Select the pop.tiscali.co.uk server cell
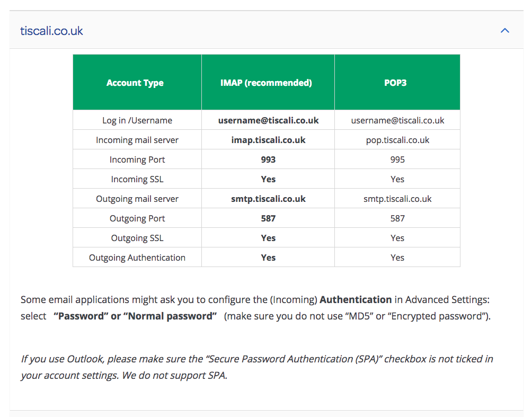532x417 pixels. pos(397,140)
